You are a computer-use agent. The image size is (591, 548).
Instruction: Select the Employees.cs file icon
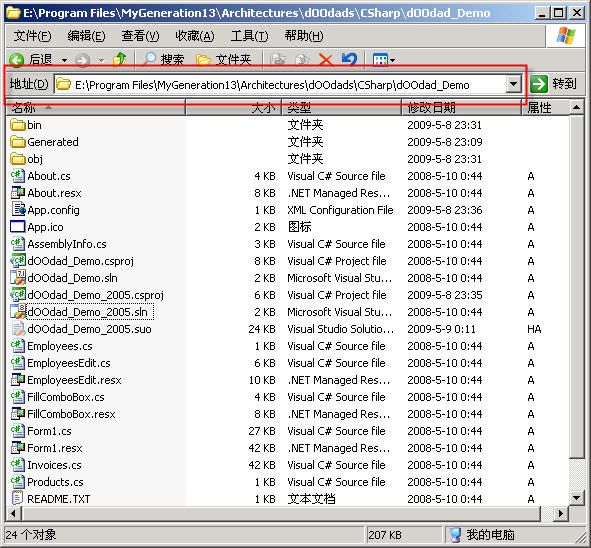18,346
